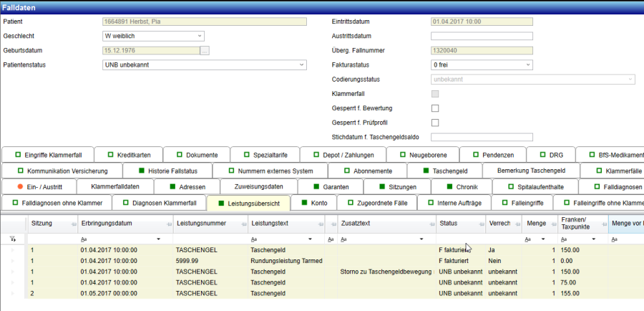Screen dimensions: 644x311
Task: Check the Klammerfall checkbox
Action: point(435,94)
